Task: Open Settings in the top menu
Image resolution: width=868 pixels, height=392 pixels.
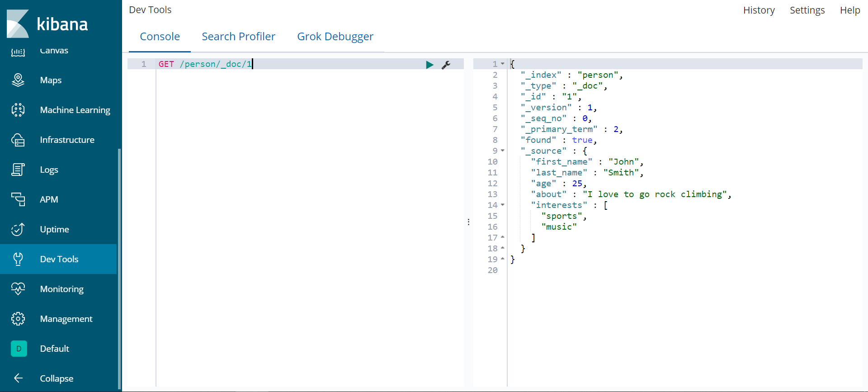Action: tap(807, 10)
